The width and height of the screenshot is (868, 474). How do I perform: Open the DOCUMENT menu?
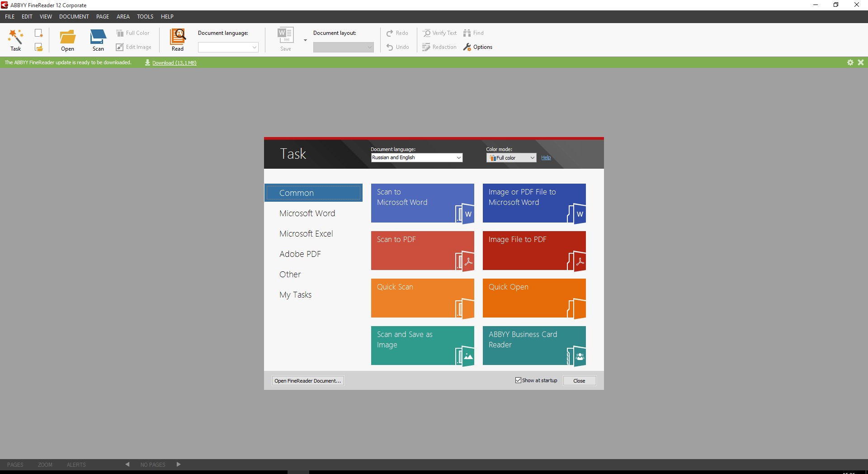point(74,17)
